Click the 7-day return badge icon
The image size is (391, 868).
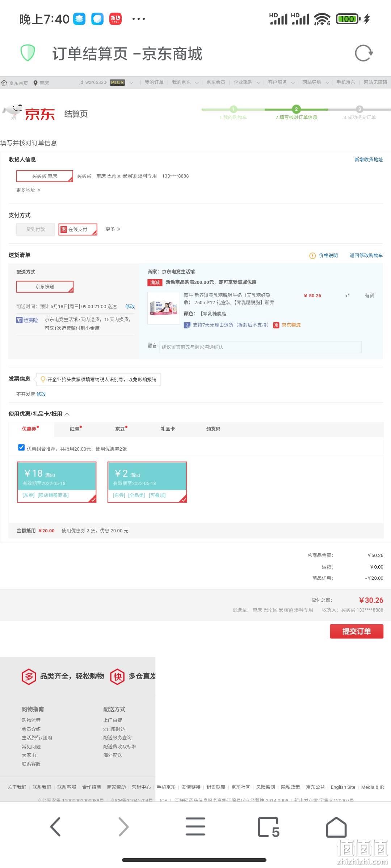[x=187, y=325]
